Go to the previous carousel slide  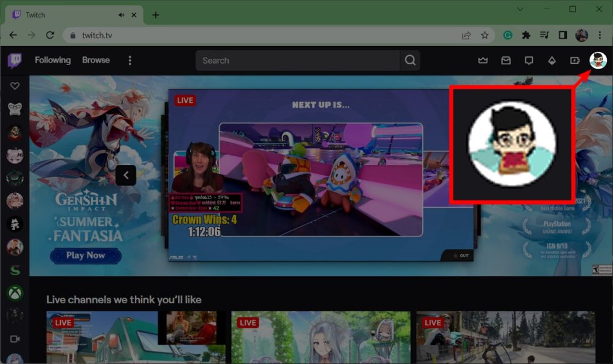click(x=126, y=175)
